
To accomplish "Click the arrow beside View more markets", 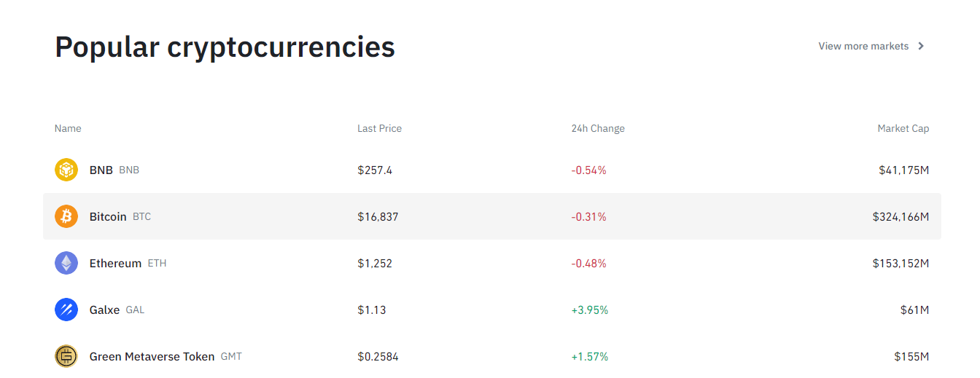I will coord(921,46).
